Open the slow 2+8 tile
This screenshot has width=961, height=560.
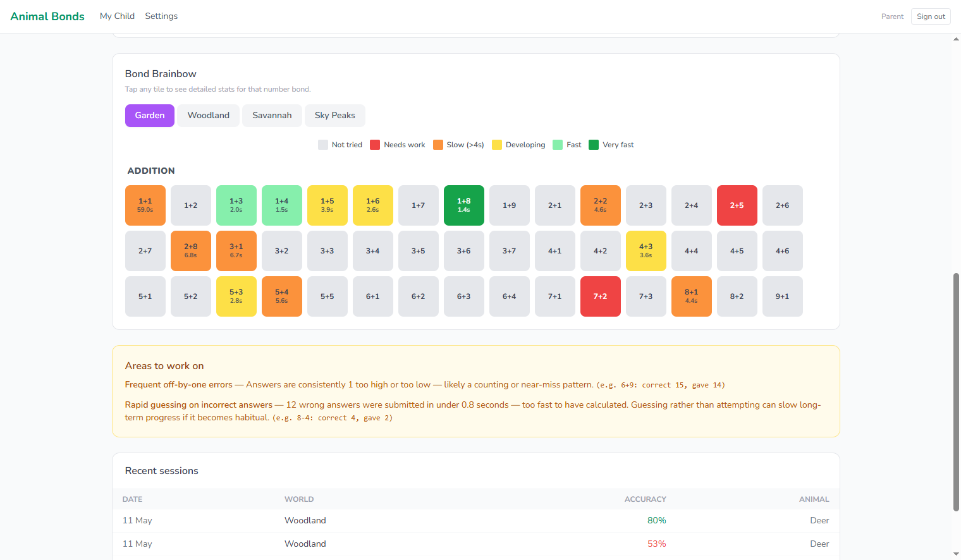tap(191, 251)
